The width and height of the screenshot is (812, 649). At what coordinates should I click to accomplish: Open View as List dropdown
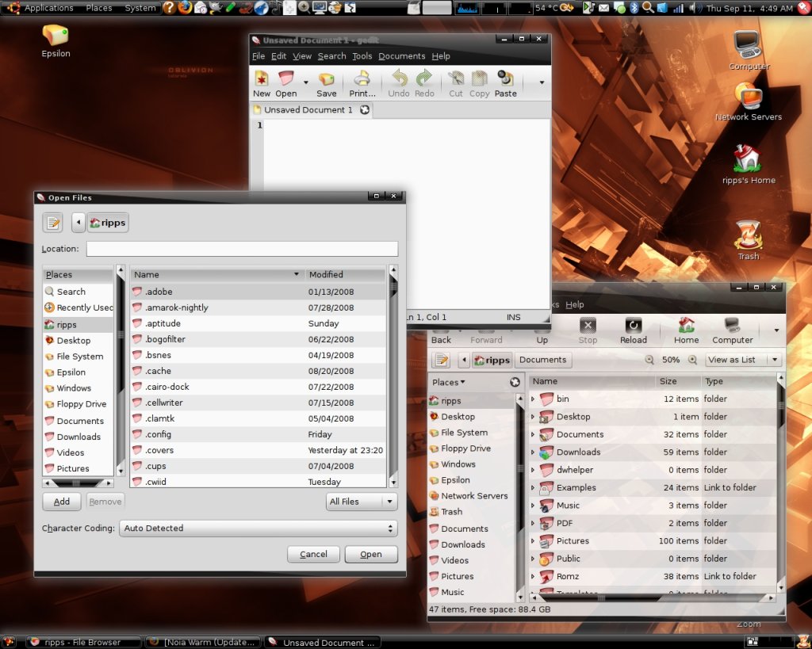743,360
